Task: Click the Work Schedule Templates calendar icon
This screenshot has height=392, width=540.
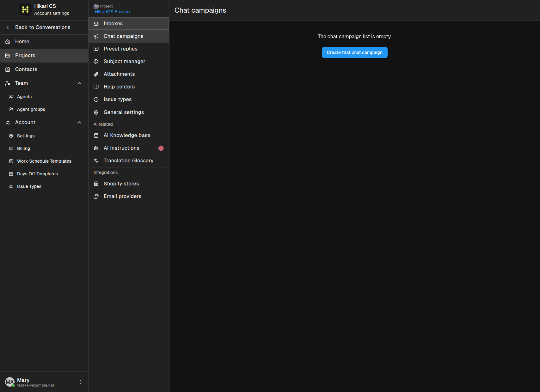Action: coord(11,161)
